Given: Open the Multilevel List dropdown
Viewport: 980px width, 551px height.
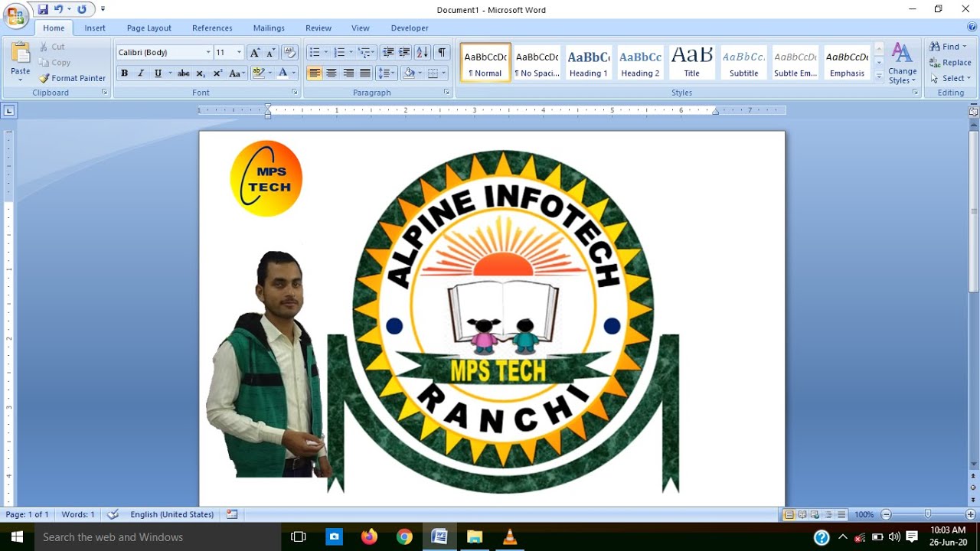Looking at the screenshot, I should click(x=374, y=53).
